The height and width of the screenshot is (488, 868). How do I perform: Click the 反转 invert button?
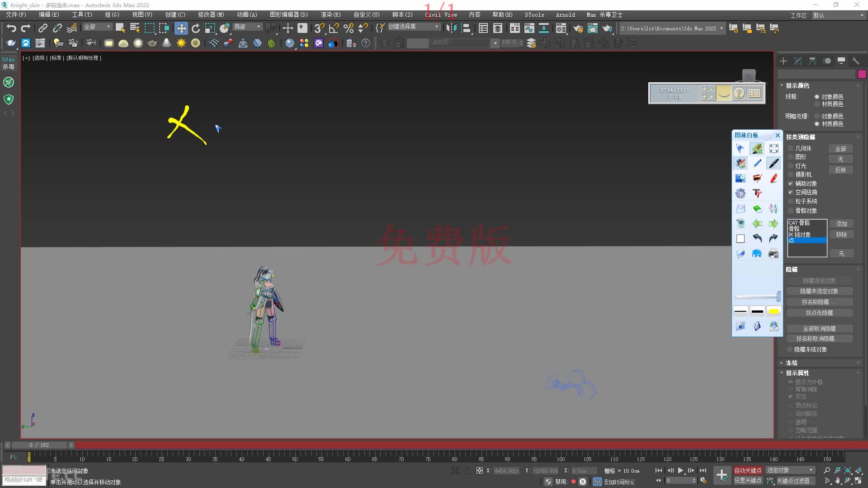840,170
